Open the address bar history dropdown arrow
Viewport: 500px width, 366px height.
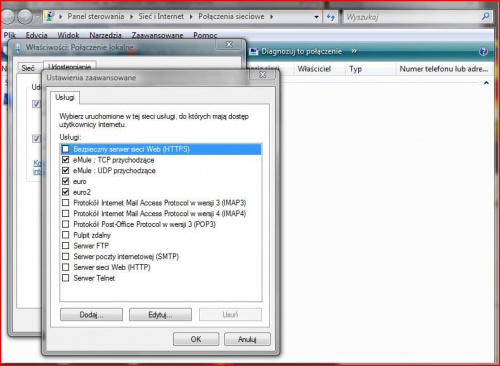(316, 17)
